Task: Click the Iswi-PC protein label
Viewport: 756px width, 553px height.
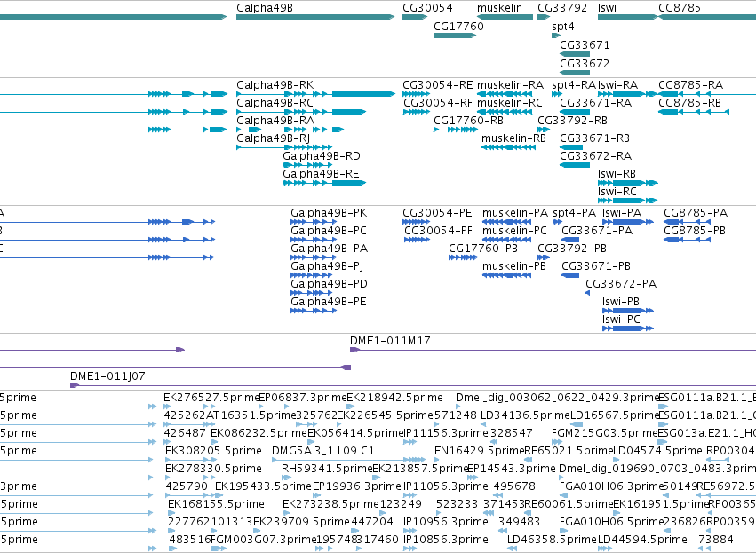Action: pyautogui.click(x=621, y=320)
